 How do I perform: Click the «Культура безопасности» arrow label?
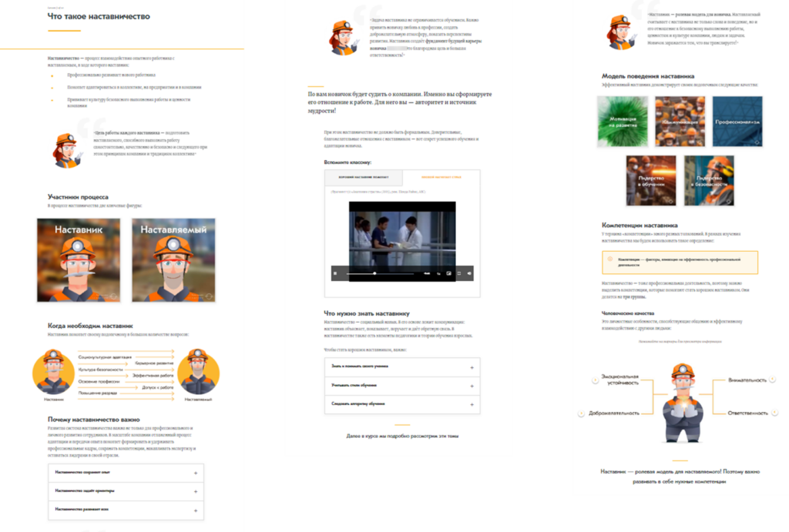[100, 370]
